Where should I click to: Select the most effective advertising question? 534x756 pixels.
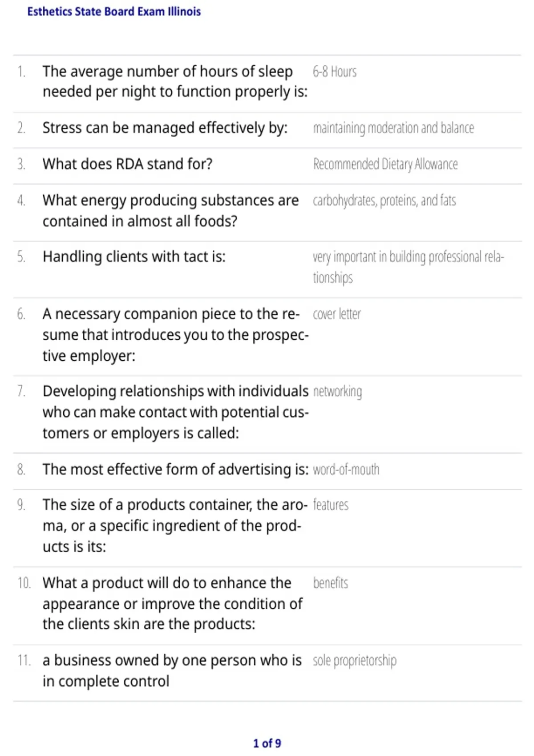click(x=175, y=469)
